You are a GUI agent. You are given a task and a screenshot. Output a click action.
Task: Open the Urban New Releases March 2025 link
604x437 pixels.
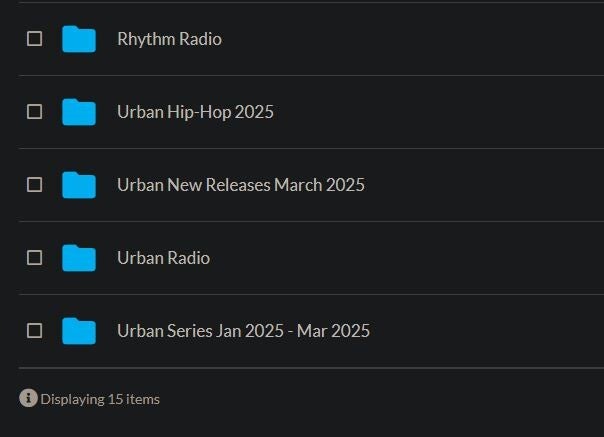240,185
